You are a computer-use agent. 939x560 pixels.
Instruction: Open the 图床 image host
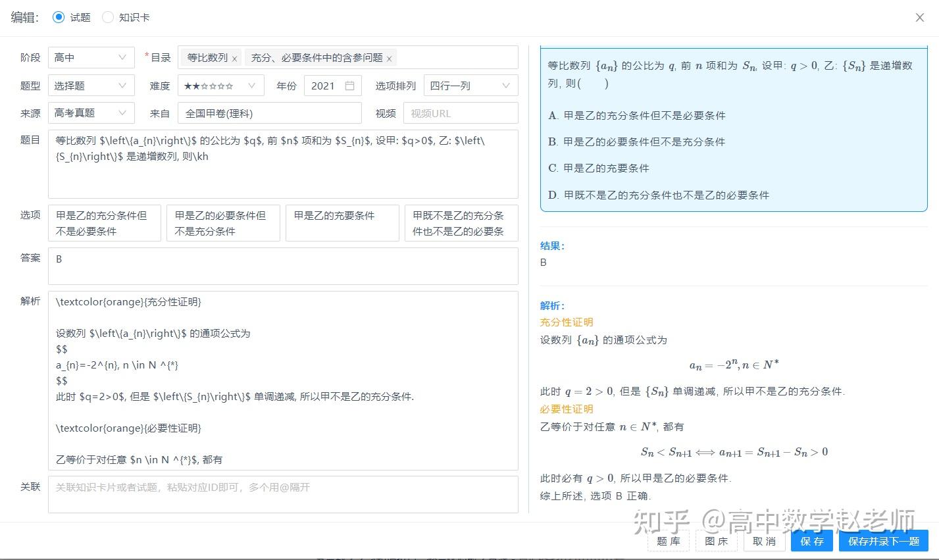[x=716, y=541]
